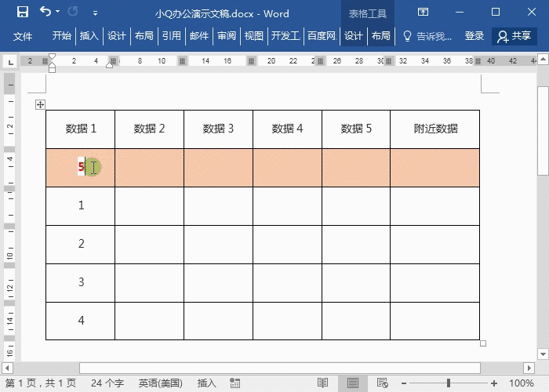The image size is (549, 392).
Task: Click the 100% zoom level
Action: (522, 383)
